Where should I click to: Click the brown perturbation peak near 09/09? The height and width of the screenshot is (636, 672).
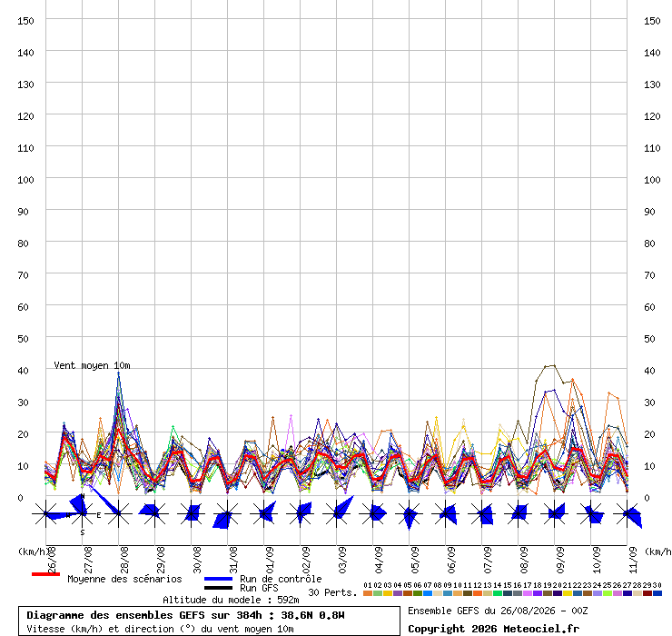coord(554,366)
